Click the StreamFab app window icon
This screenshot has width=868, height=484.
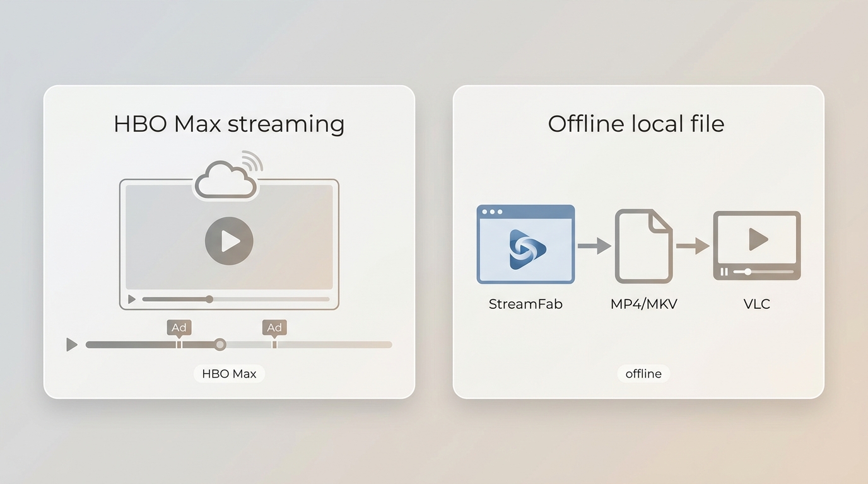[x=525, y=244]
